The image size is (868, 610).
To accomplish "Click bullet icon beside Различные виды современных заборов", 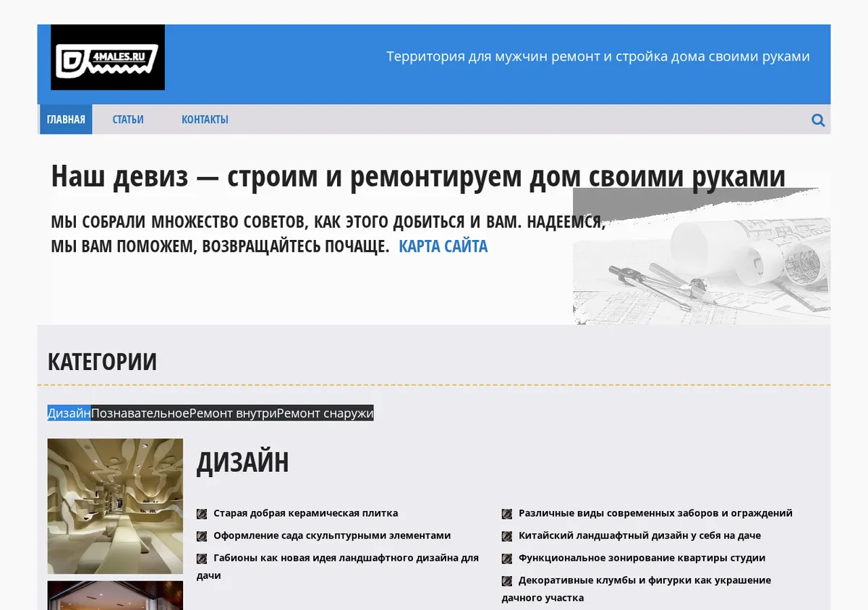I will click(507, 514).
